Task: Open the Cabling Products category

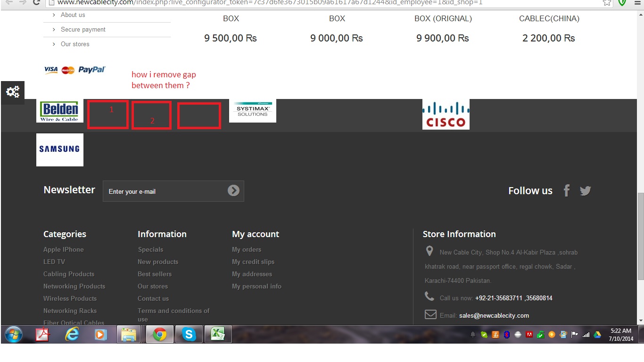Action: point(69,274)
